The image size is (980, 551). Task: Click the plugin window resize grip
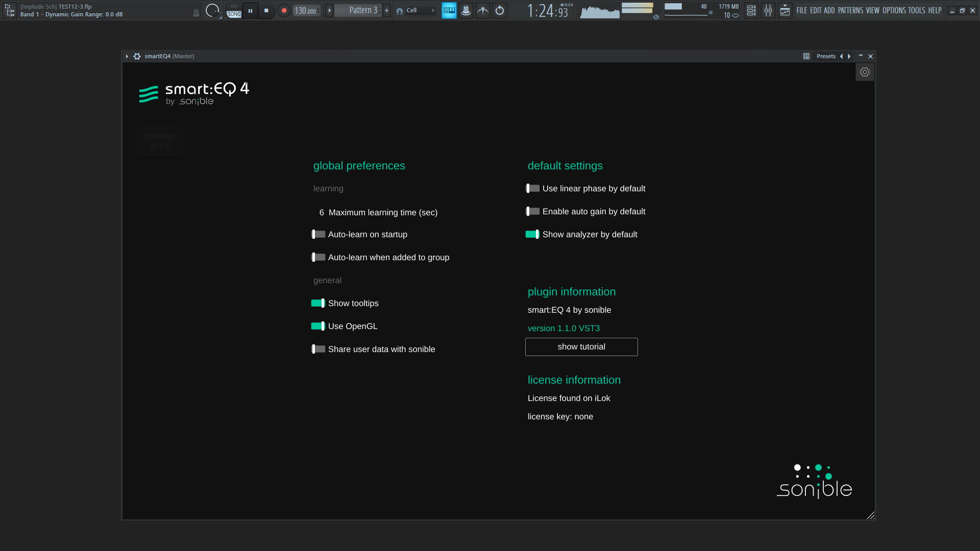870,515
